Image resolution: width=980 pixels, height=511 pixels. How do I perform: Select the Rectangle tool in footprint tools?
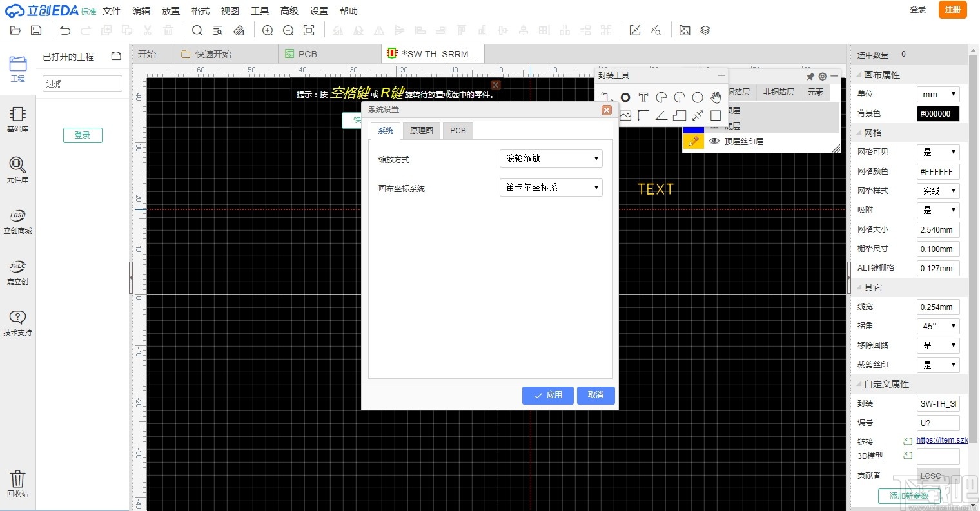716,115
